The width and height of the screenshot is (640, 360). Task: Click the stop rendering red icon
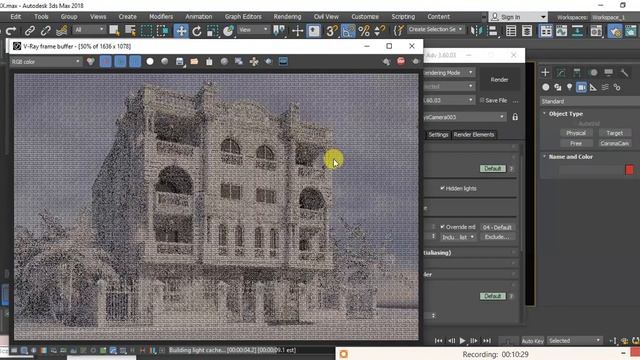coord(401,61)
